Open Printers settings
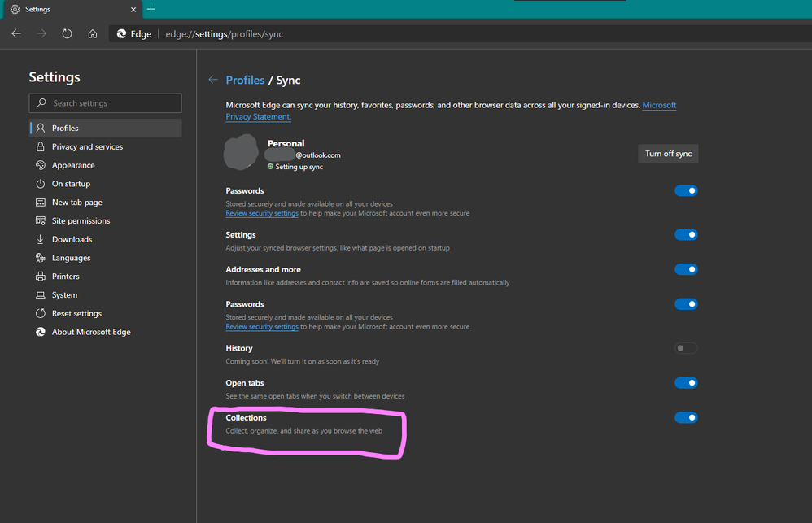 tap(106, 277)
